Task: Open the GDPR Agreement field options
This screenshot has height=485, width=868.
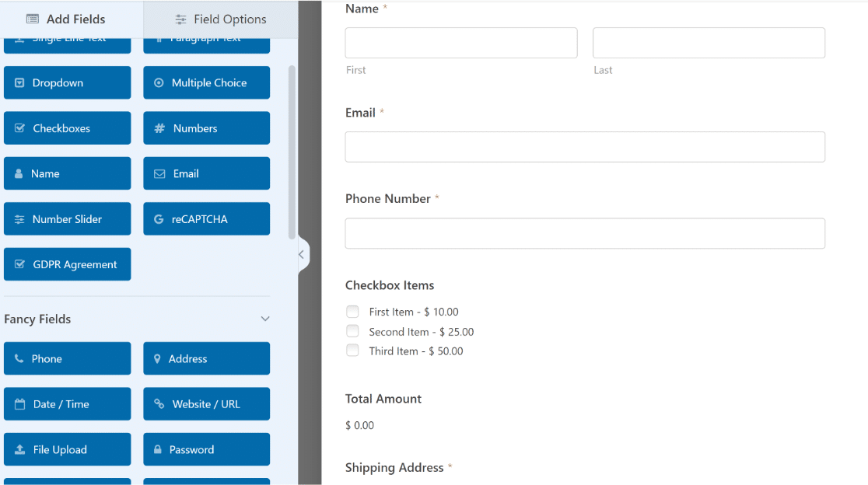Action: tap(67, 264)
